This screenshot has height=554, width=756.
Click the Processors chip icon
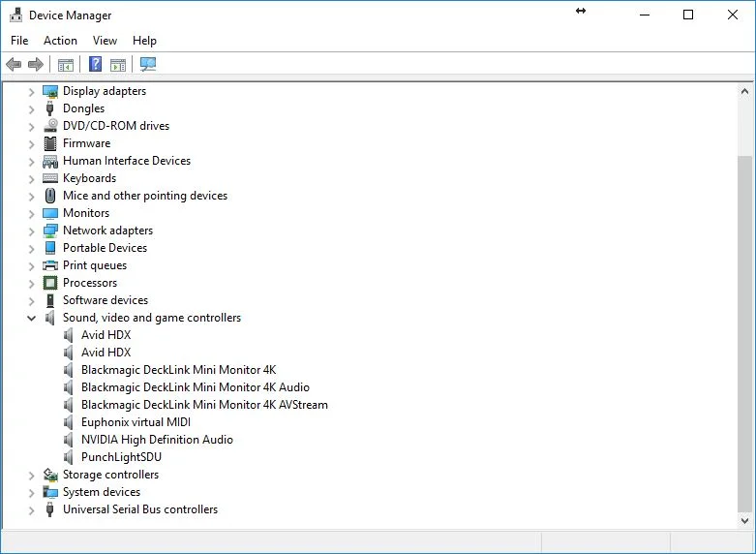click(x=50, y=283)
